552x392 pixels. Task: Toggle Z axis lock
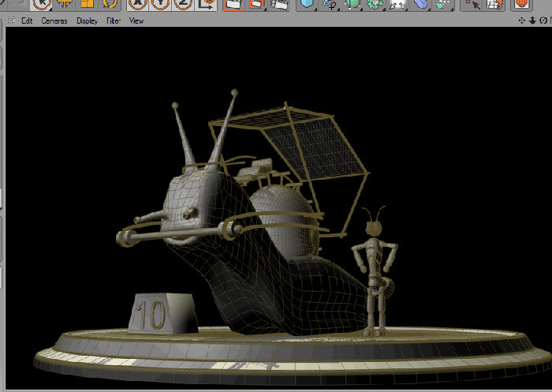pos(183,5)
